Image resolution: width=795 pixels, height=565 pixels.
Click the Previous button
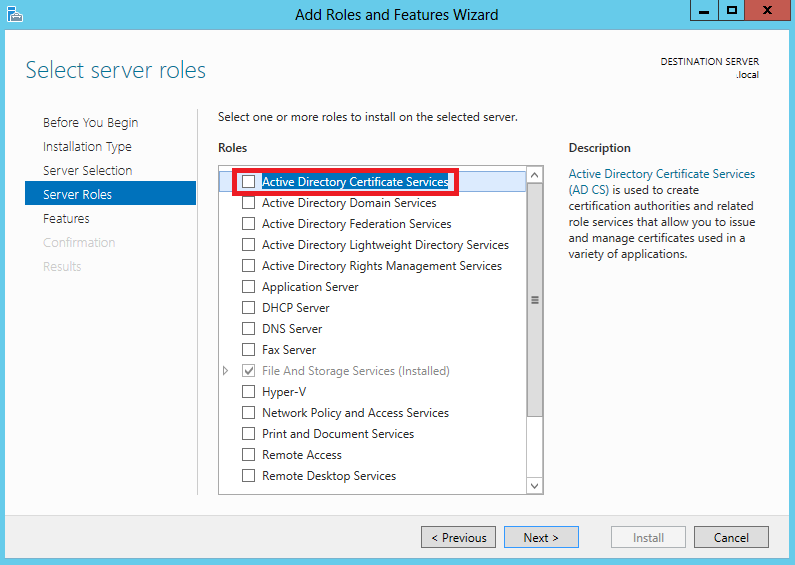pyautogui.click(x=458, y=537)
